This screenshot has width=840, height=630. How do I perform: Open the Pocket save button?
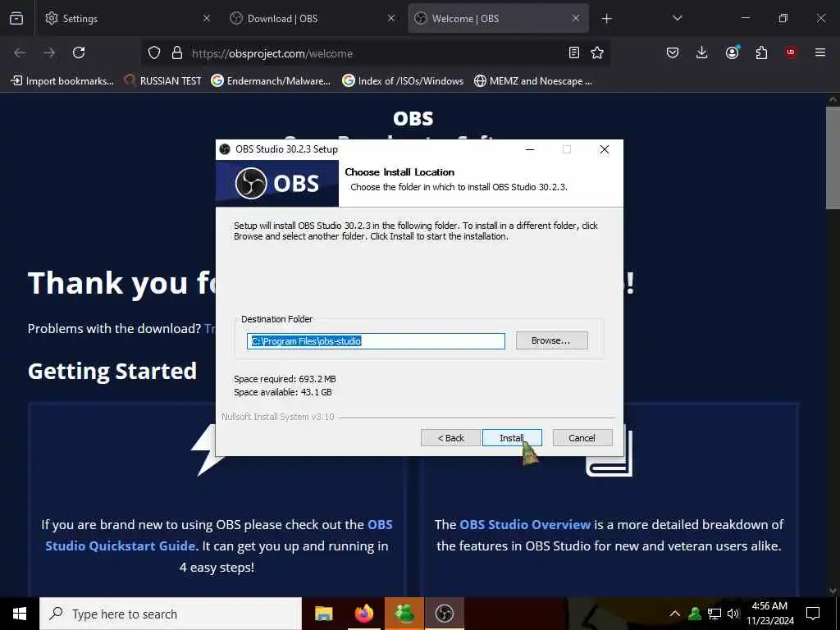[x=673, y=52]
